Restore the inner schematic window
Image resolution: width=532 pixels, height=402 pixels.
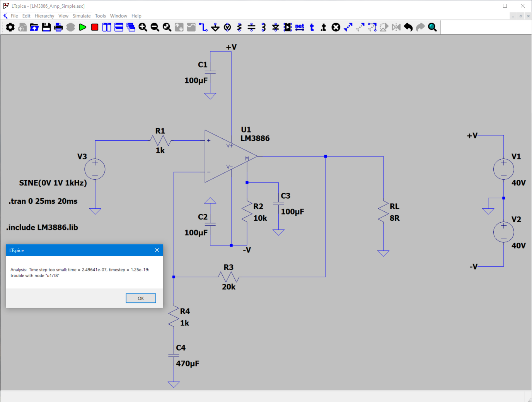(521, 16)
